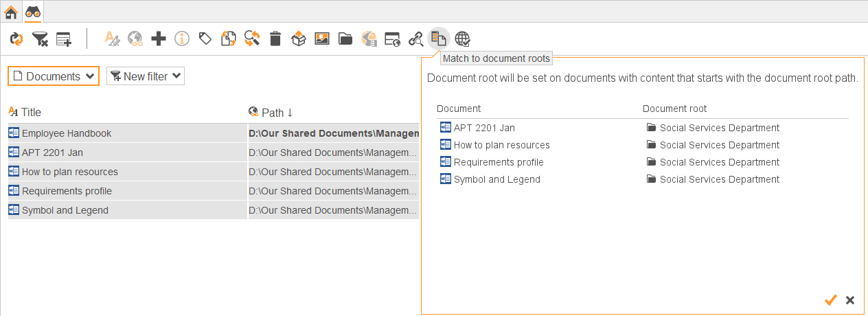Click Requirements profile in match popup
The image size is (868, 316).
(x=499, y=162)
